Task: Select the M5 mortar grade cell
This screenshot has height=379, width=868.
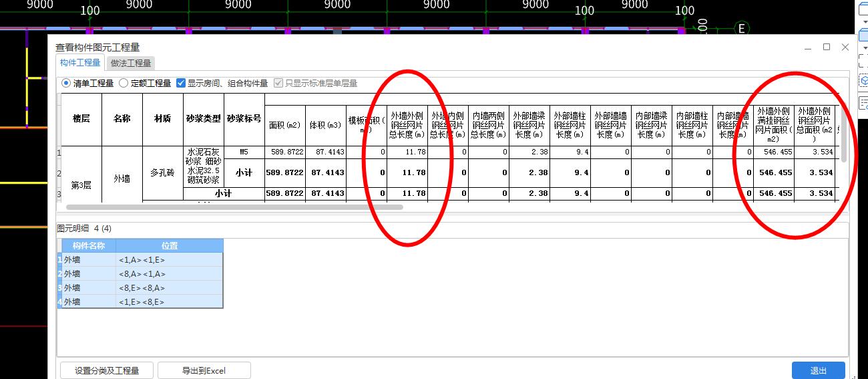Action: tap(244, 152)
